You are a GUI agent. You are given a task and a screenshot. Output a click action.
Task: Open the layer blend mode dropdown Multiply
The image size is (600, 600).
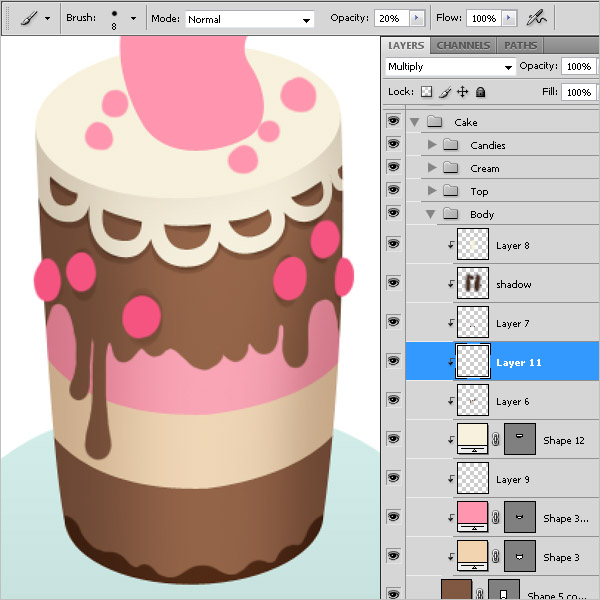coord(450,67)
